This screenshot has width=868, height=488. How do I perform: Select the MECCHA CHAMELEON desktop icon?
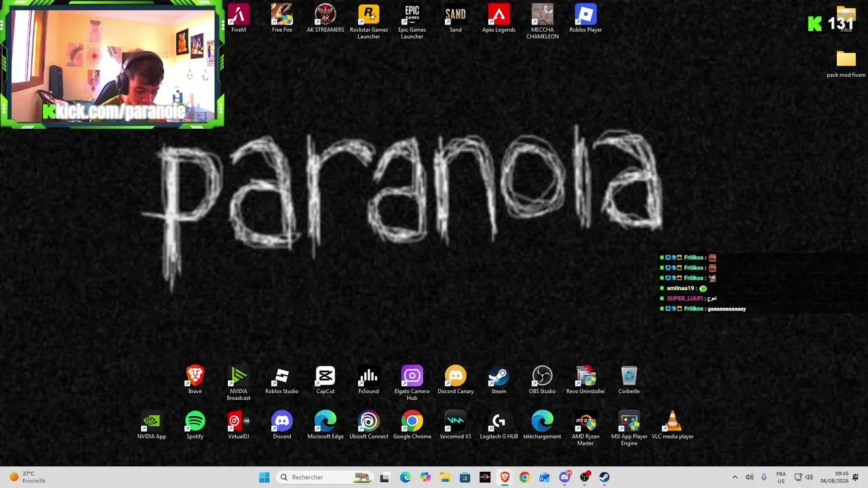coord(542,22)
